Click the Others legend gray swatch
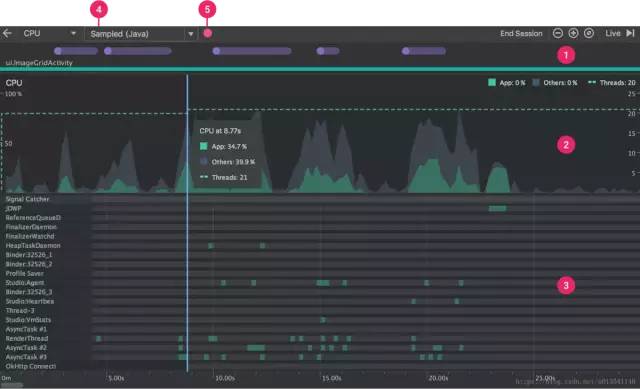640x389 pixels. tap(536, 83)
